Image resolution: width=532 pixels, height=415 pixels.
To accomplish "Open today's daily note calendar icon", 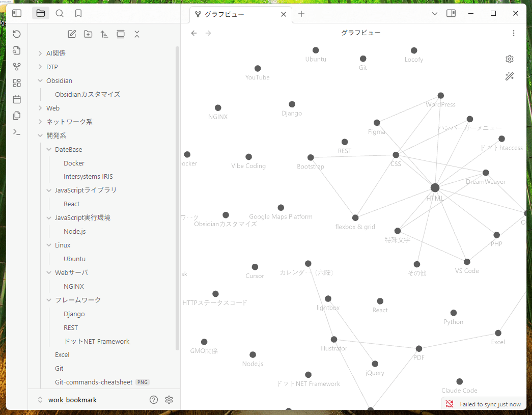I will 17,99.
